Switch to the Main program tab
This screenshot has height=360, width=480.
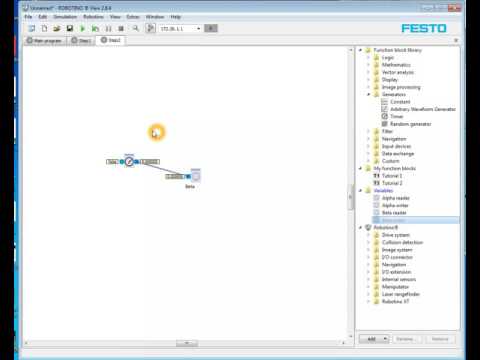[45, 41]
